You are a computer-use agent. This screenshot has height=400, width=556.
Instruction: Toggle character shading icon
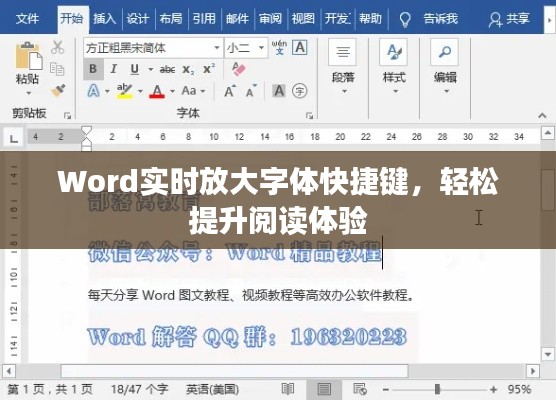279,91
